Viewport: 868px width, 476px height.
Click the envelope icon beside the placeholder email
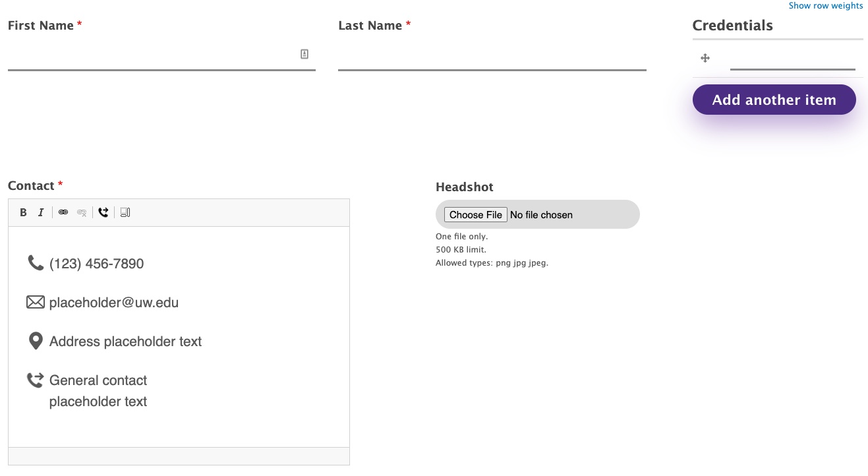36,302
